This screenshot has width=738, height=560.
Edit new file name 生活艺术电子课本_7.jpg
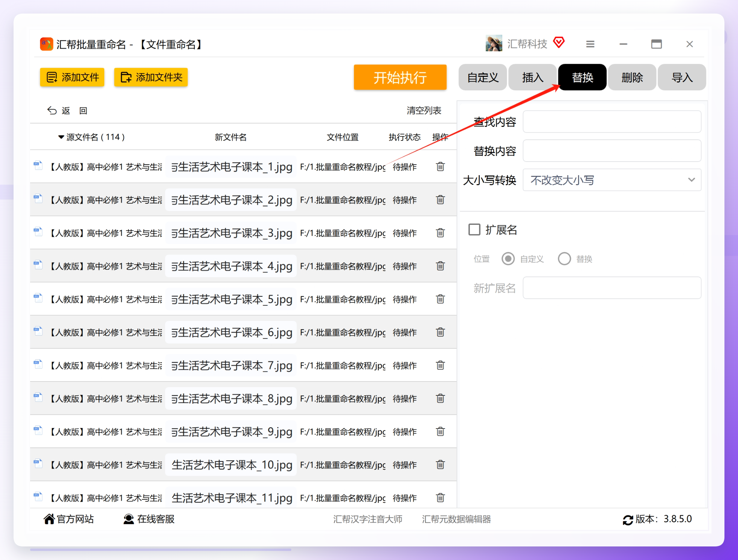231,365
